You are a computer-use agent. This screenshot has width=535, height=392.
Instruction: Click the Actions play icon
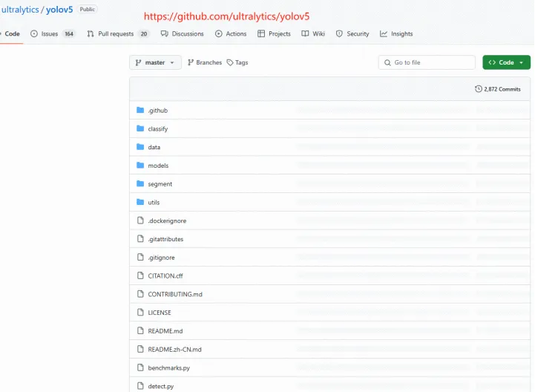coord(219,33)
